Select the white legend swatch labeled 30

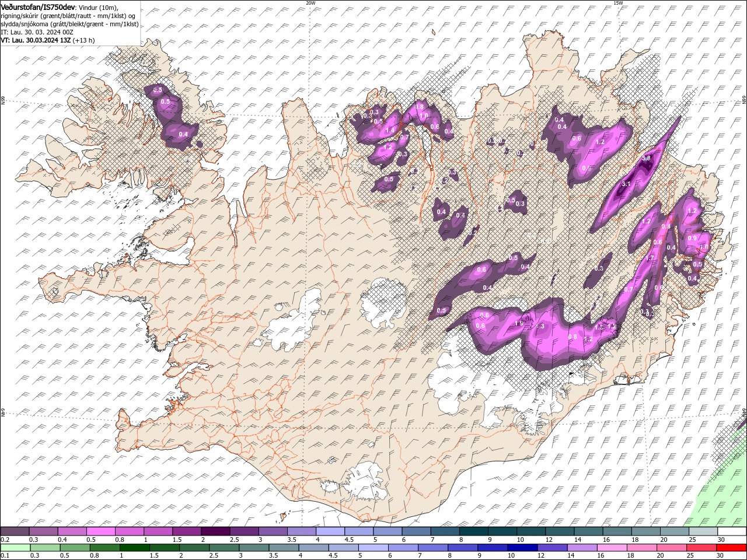coord(732,531)
